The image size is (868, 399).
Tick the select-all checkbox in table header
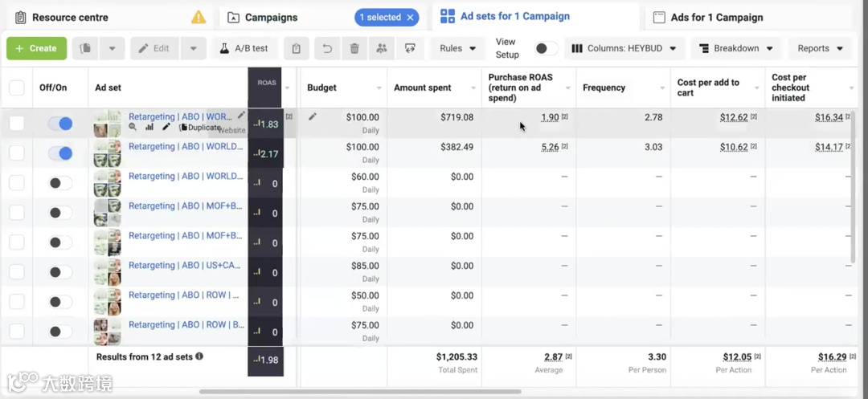pos(17,88)
